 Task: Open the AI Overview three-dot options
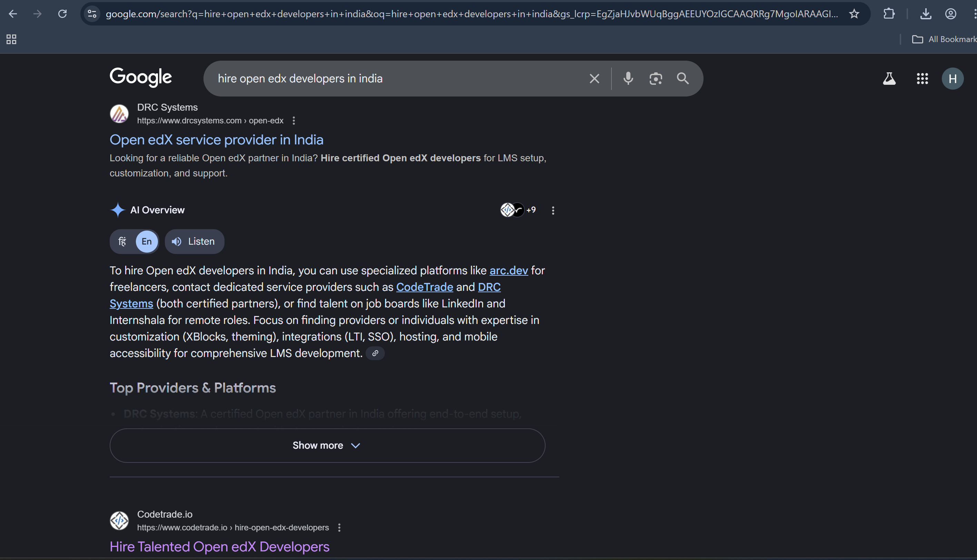(553, 210)
